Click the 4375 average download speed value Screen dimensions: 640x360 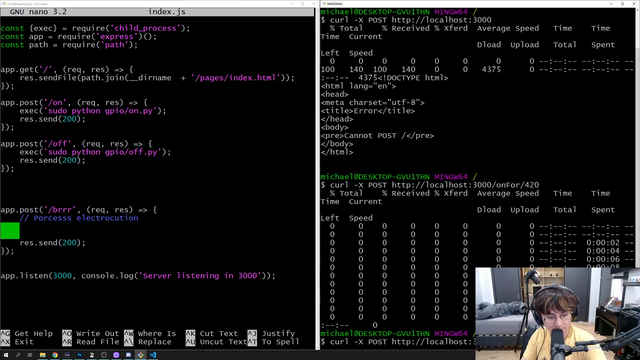(491, 69)
